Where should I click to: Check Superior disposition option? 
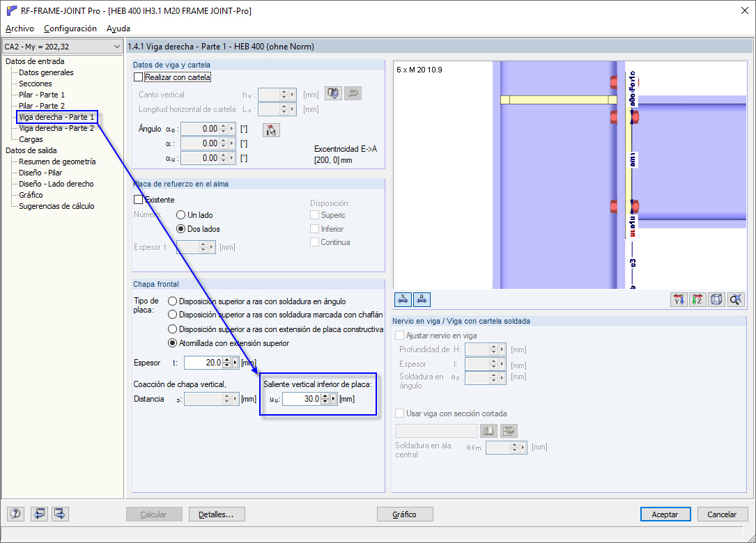click(314, 215)
